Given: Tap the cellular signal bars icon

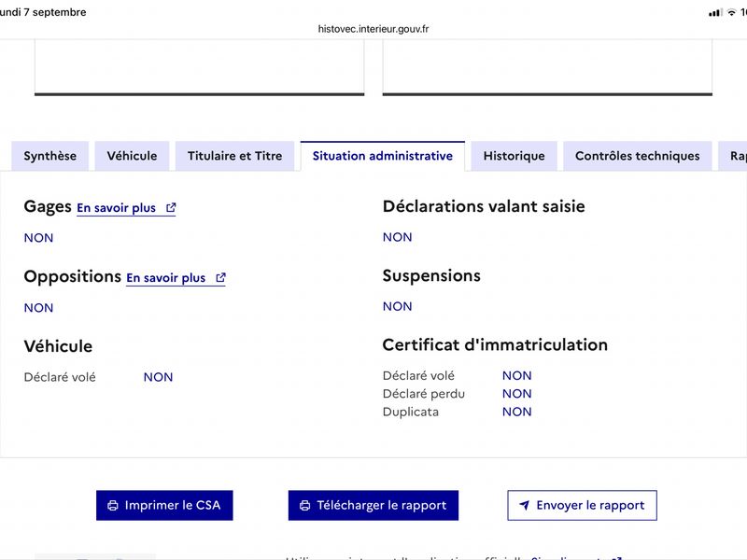Looking at the screenshot, I should tap(715, 13).
